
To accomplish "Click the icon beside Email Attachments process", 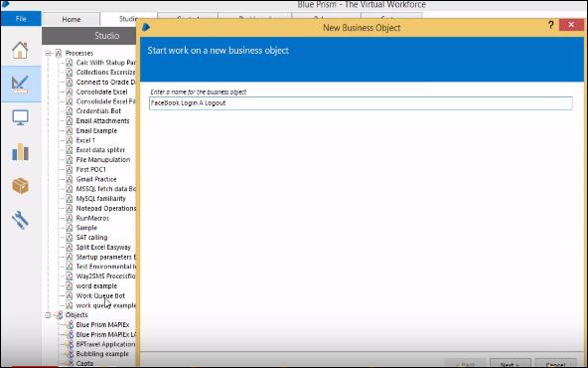I will tap(69, 121).
